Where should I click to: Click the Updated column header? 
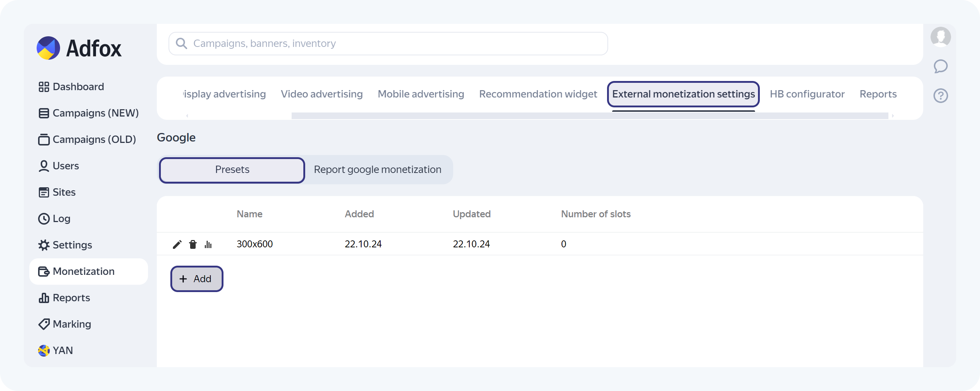pos(471,214)
